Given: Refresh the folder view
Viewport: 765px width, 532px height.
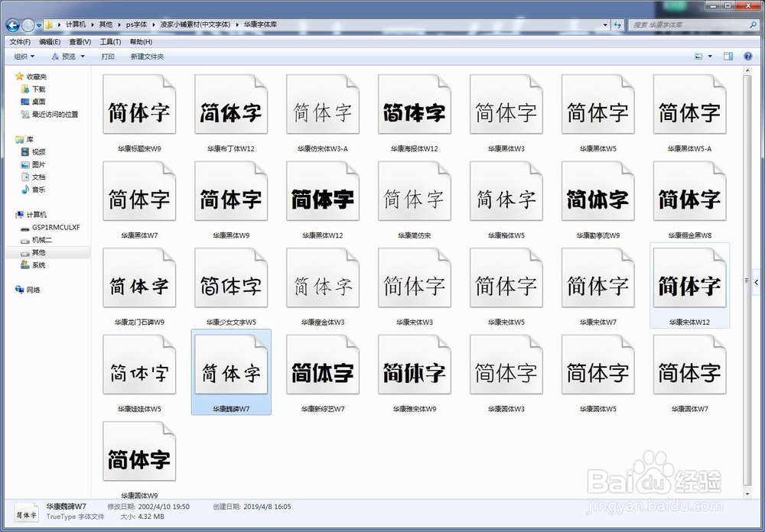Looking at the screenshot, I should (617, 24).
